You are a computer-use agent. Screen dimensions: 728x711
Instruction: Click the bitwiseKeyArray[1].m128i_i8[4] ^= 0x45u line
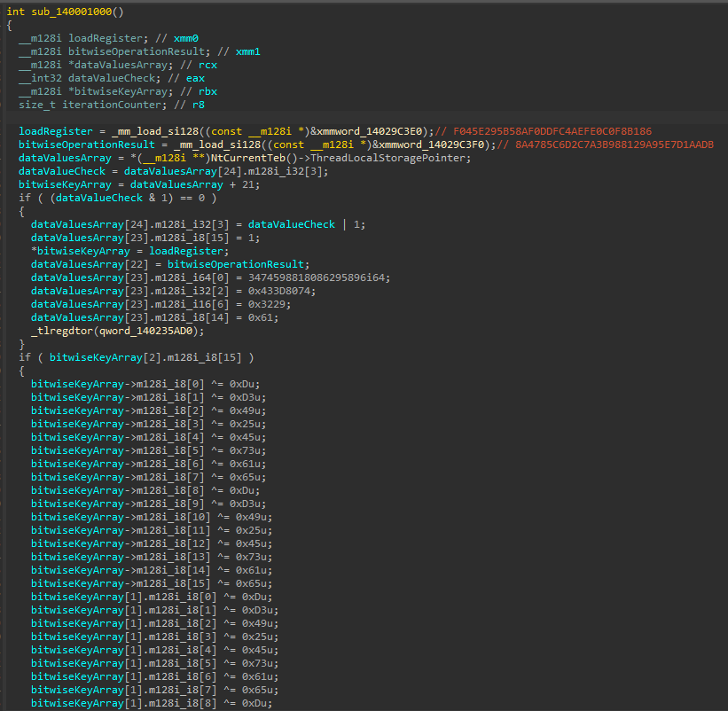[154, 650]
